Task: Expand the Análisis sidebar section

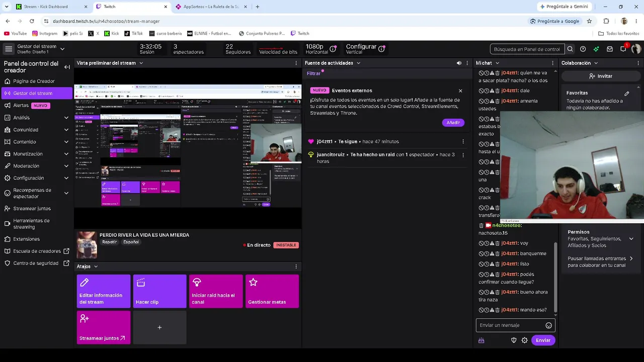Action: tap(66, 118)
